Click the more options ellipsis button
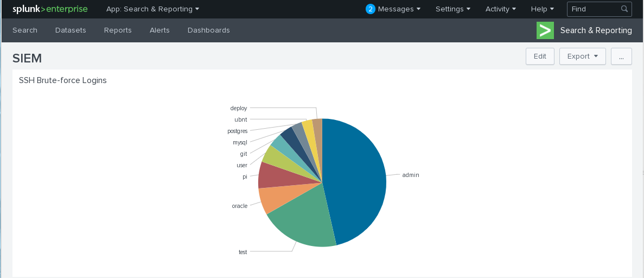The height and width of the screenshot is (278, 644). coord(621,56)
